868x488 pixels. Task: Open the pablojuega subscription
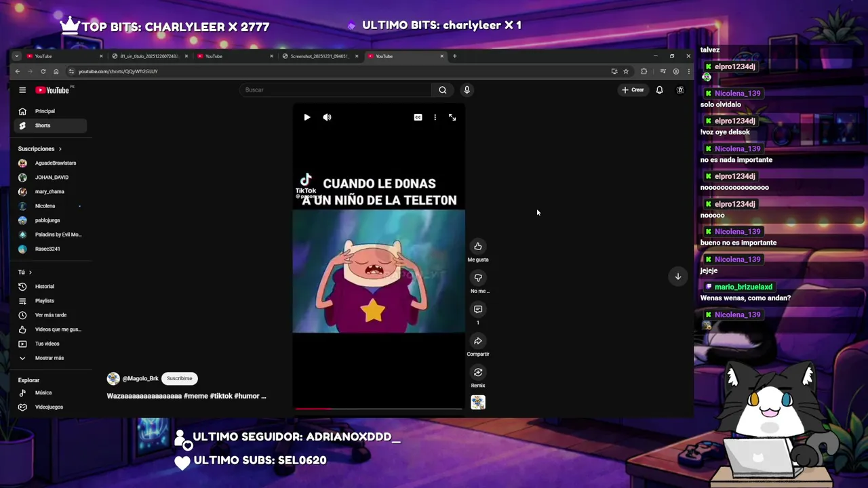pyautogui.click(x=50, y=220)
